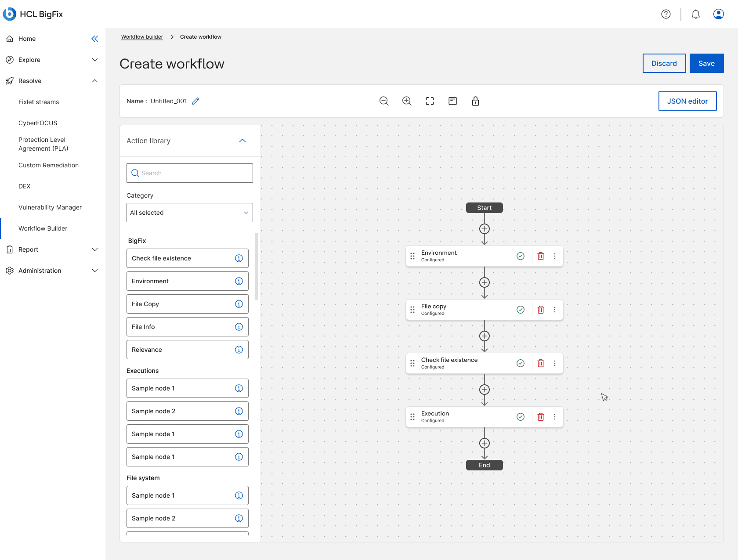Open the Category dropdown

190,213
